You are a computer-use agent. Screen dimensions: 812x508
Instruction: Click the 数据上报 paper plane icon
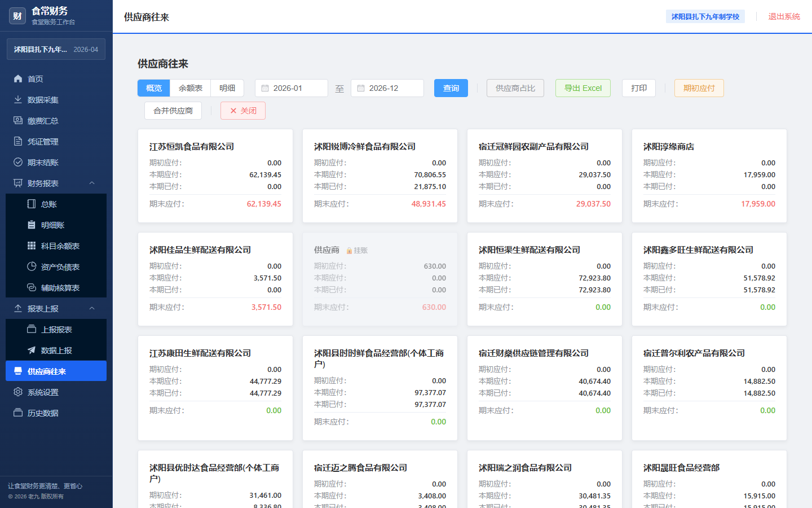click(32, 351)
